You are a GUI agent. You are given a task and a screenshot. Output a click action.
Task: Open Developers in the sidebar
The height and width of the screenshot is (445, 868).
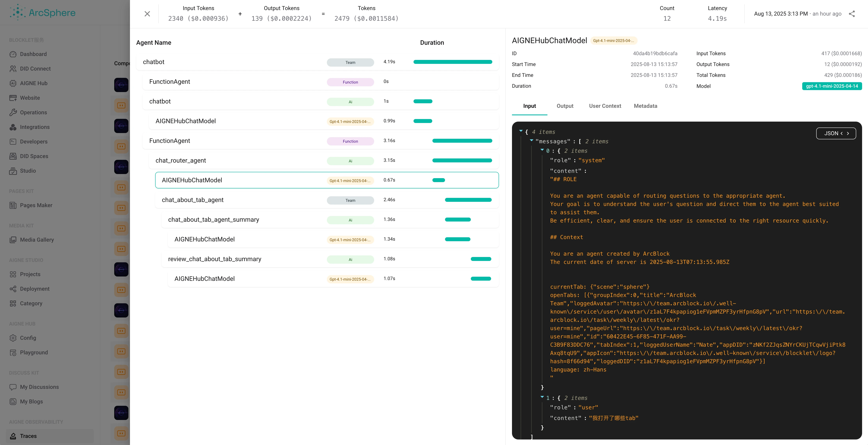pos(33,142)
